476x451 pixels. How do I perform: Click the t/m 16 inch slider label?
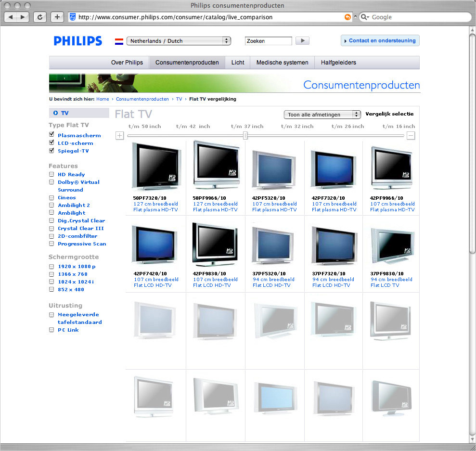click(399, 126)
